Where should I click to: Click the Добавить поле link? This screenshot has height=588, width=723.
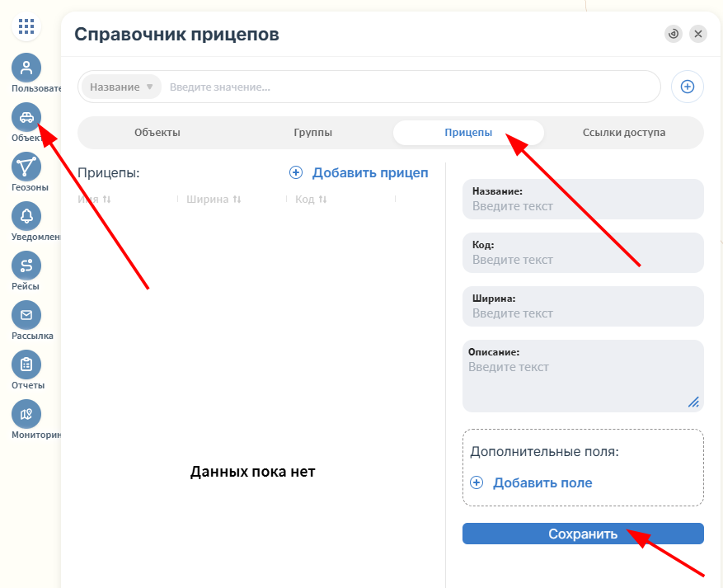(x=542, y=482)
